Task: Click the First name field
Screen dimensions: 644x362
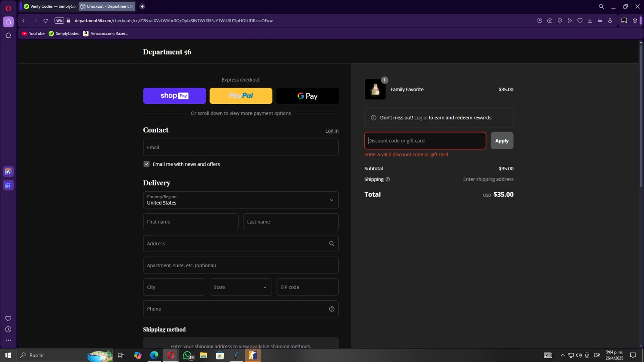Action: pyautogui.click(x=191, y=222)
